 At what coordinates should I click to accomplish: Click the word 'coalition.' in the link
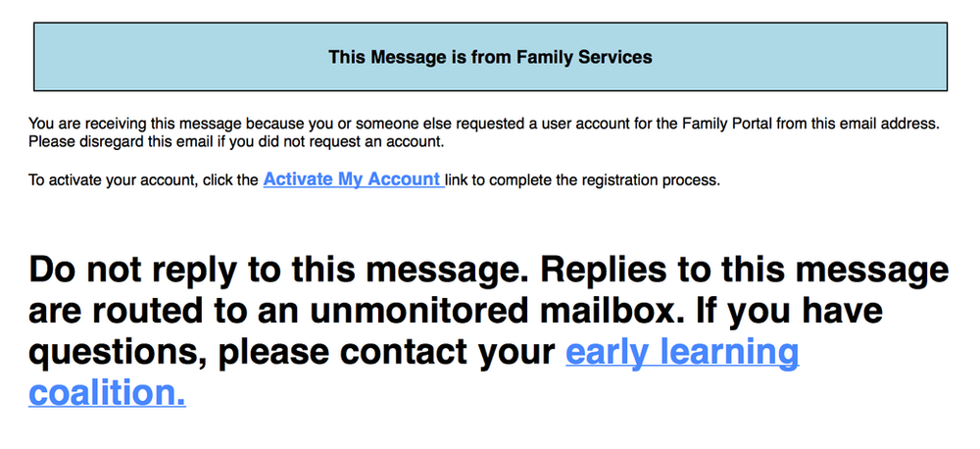pos(107,393)
